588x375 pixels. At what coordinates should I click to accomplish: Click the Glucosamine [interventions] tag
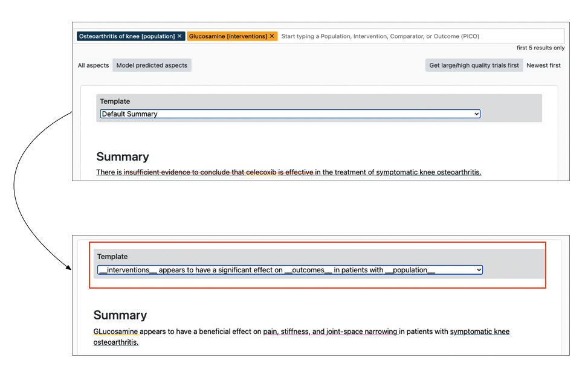[232, 36]
